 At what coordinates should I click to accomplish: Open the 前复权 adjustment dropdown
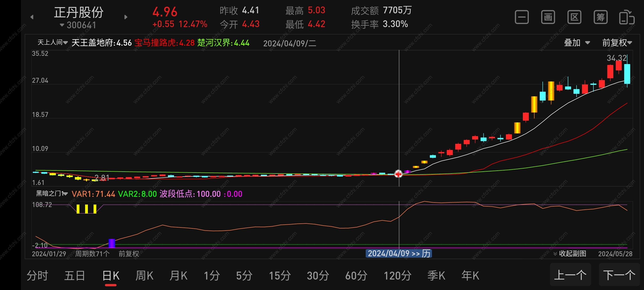tap(617, 43)
